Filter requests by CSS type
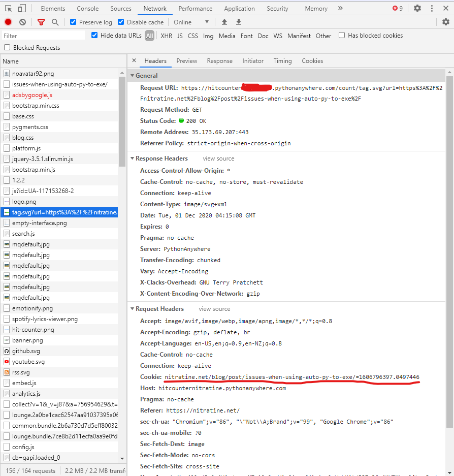The image size is (454, 476). 192,36
